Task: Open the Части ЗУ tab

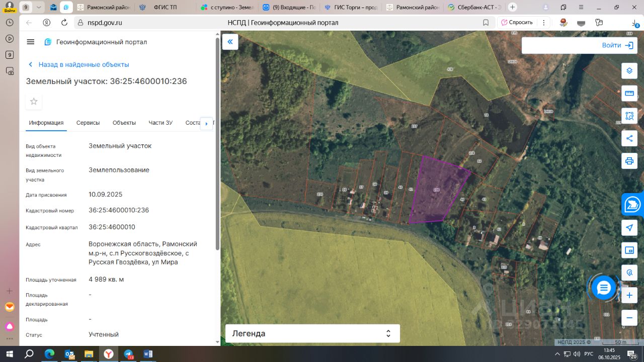Action: 160,123
